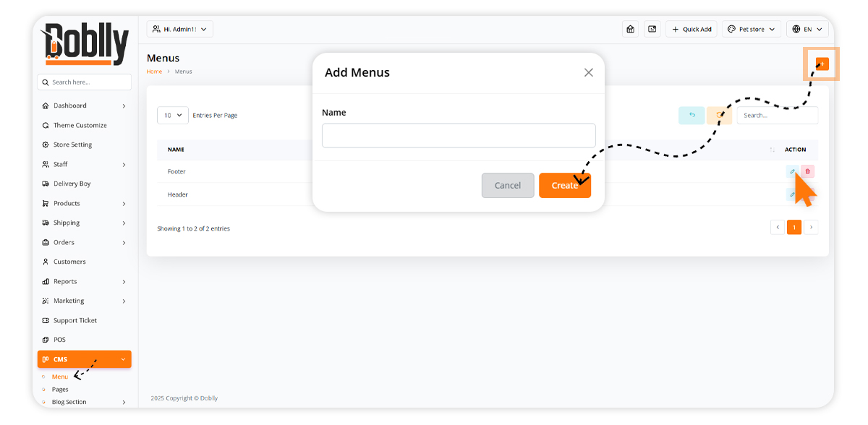The width and height of the screenshot is (868, 425).
Task: Select page 1 in pagination
Action: click(794, 227)
